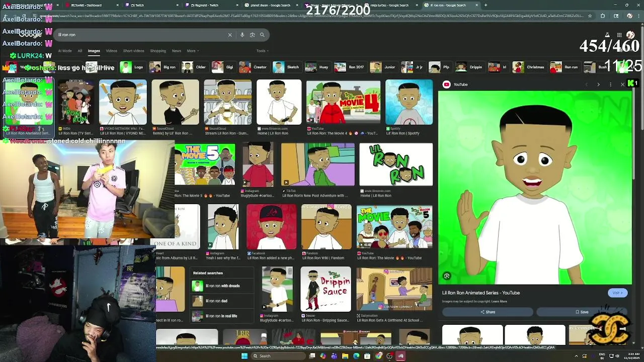The image size is (644, 362).
Task: Open a new browser tab
Action: pos(486,5)
